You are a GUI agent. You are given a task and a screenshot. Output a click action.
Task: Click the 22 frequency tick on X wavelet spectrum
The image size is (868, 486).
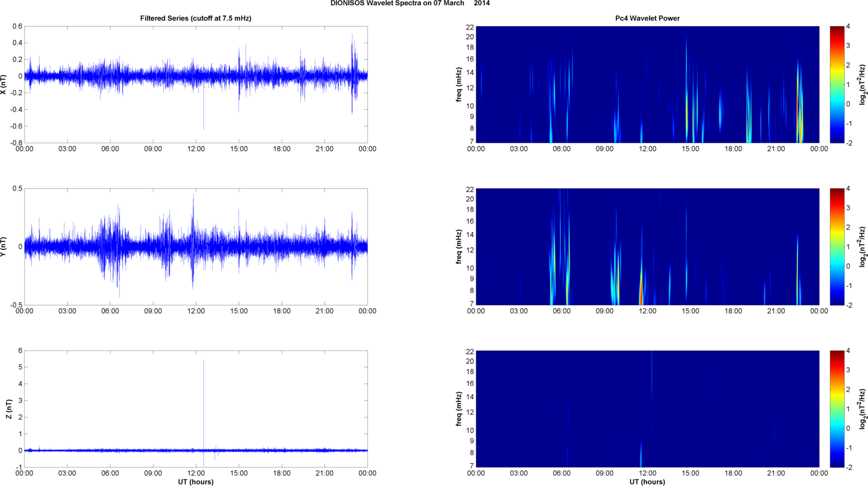pos(470,27)
